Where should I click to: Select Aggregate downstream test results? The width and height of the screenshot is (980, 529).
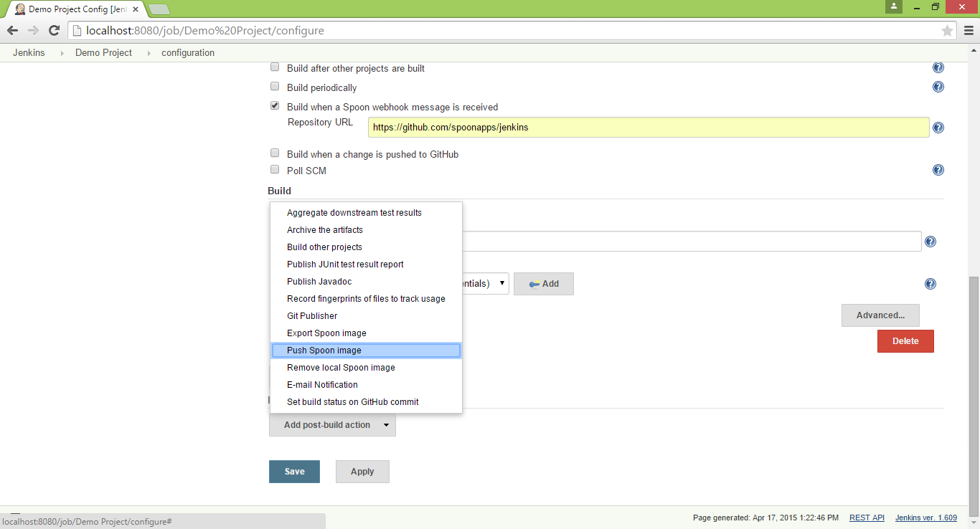click(x=366, y=213)
